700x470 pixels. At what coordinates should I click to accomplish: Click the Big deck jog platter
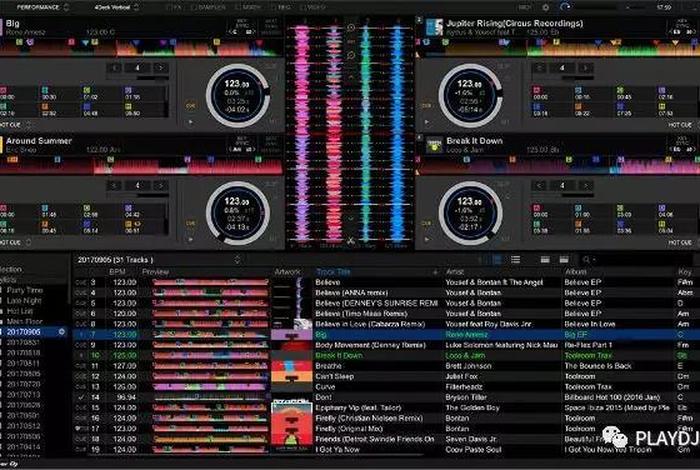(x=238, y=96)
